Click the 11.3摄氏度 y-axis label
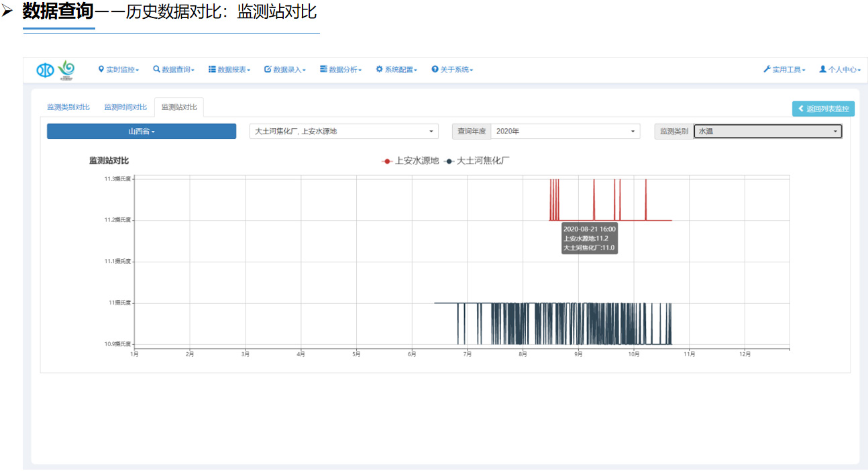 click(x=117, y=178)
